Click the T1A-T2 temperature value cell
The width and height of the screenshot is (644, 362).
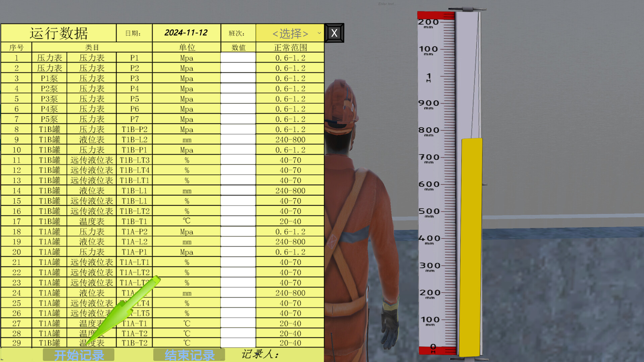pyautogui.click(x=238, y=333)
